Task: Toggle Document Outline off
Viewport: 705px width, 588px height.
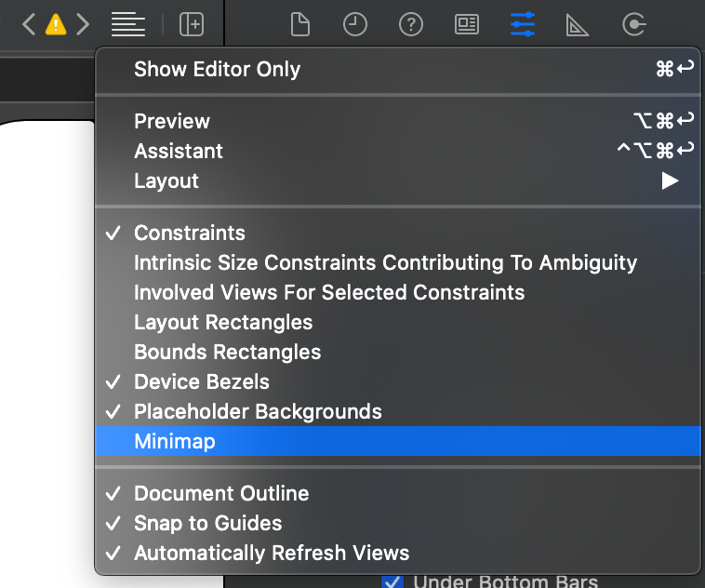Action: coord(398,493)
